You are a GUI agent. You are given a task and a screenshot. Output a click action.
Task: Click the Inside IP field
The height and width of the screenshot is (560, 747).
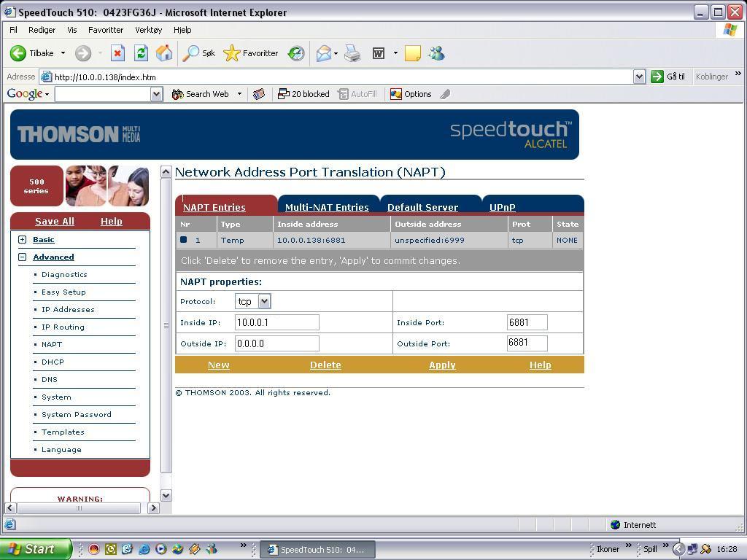point(276,322)
